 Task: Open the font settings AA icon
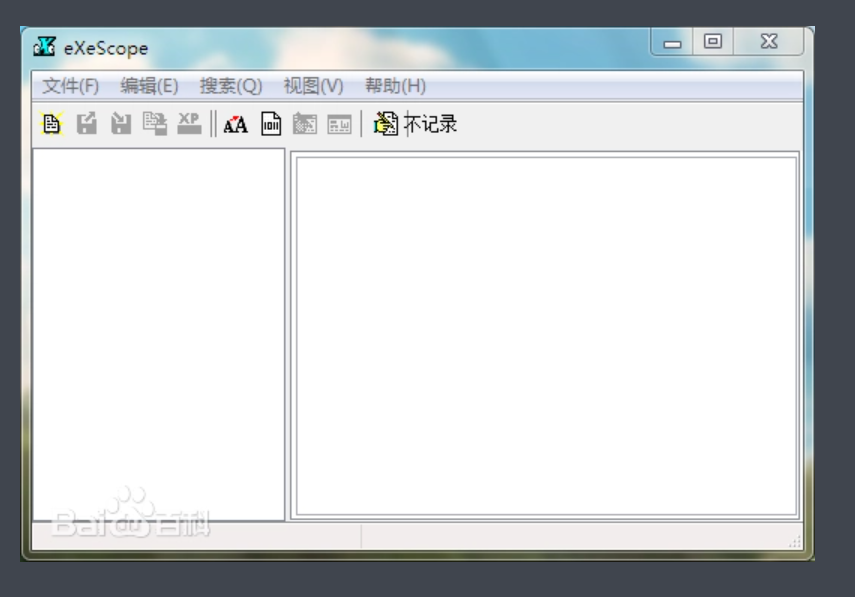[x=235, y=124]
